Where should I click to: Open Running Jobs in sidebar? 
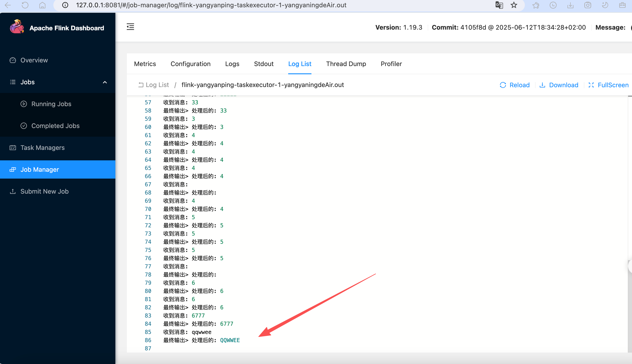pos(51,104)
